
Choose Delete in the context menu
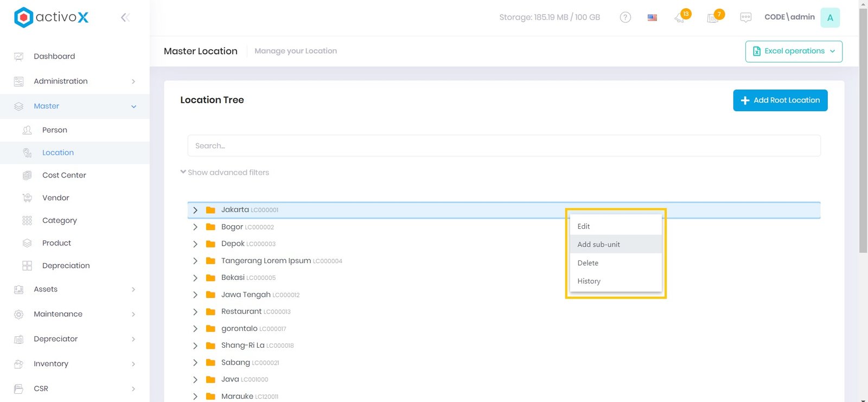click(x=588, y=263)
